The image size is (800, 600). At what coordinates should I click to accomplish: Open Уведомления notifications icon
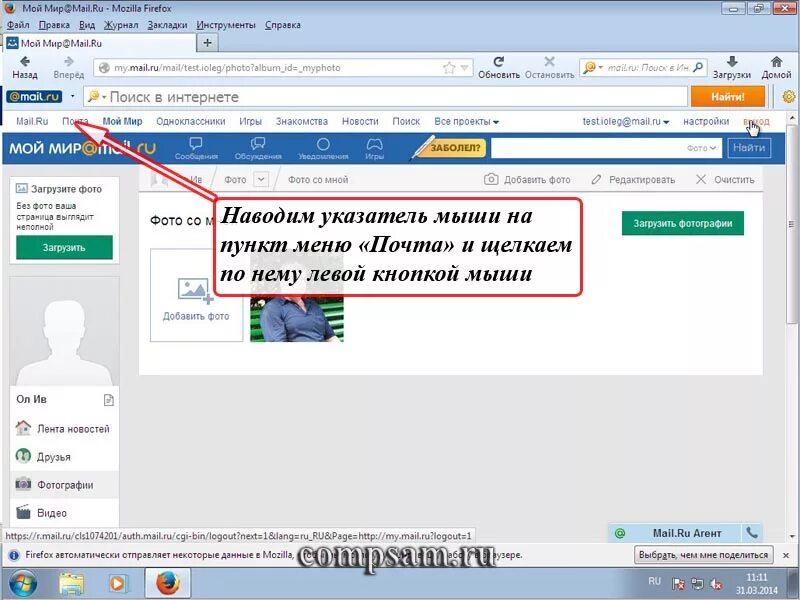(x=323, y=143)
